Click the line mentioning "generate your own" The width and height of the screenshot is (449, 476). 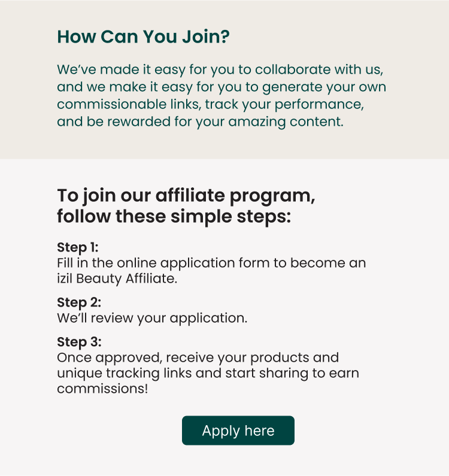click(222, 87)
